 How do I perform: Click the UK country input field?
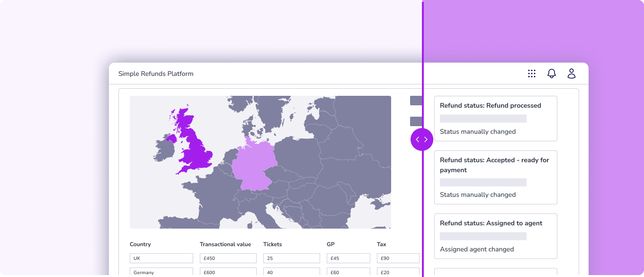pos(161,259)
